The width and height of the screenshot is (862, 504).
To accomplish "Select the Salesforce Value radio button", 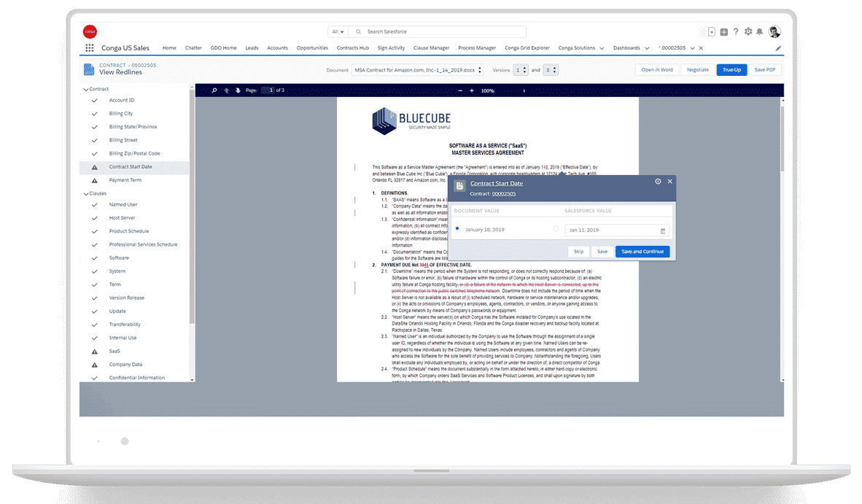I will tap(556, 229).
